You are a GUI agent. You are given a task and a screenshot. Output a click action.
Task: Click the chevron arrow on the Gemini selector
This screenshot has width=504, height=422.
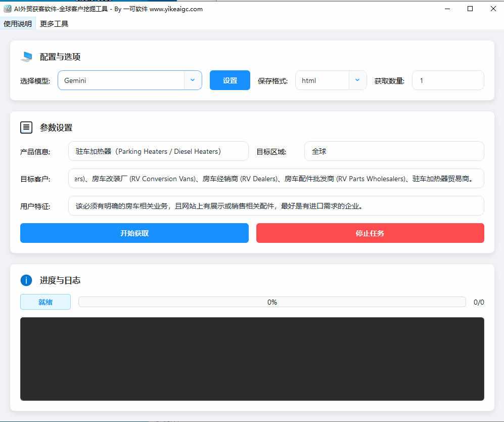(193, 80)
